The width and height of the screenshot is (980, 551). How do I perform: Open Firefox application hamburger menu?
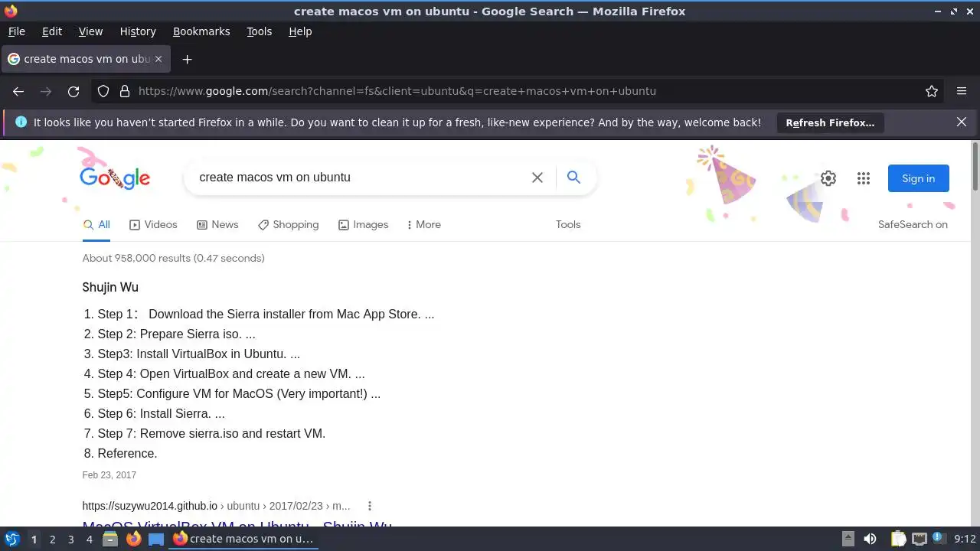962,91
